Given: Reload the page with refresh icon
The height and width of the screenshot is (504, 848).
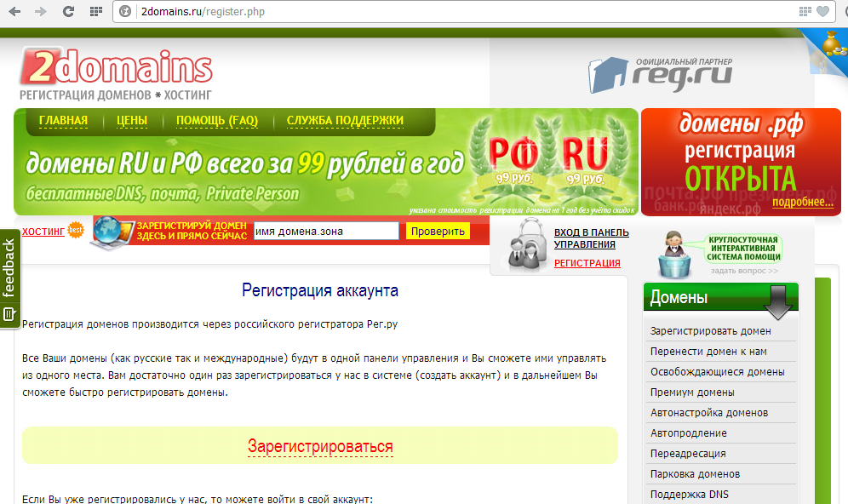Looking at the screenshot, I should click(x=68, y=11).
